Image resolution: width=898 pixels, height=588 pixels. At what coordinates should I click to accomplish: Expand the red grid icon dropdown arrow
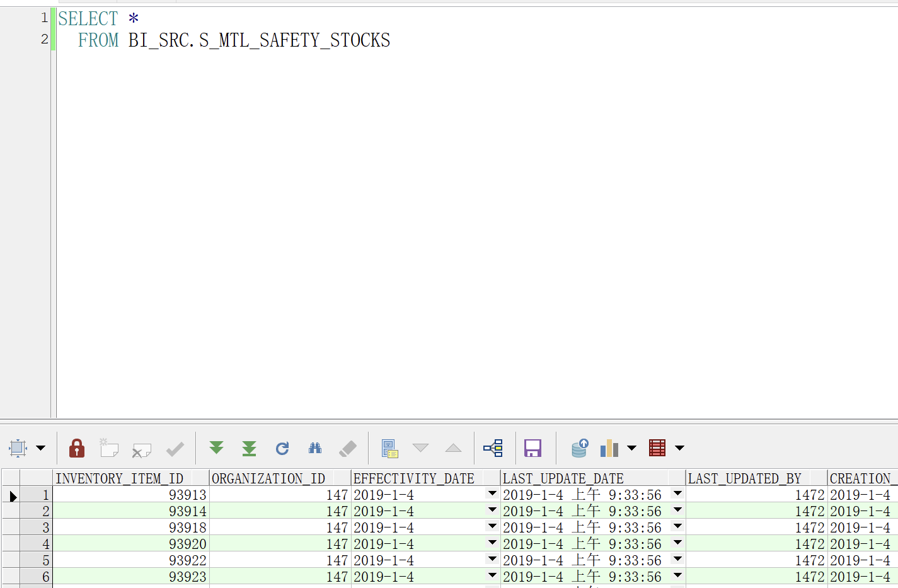click(x=679, y=448)
